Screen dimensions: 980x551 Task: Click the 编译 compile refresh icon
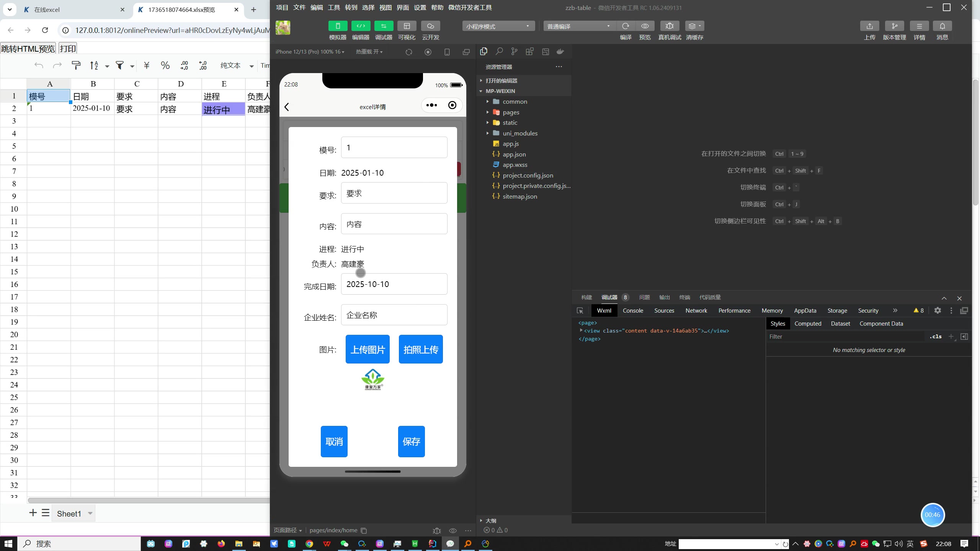point(626,26)
